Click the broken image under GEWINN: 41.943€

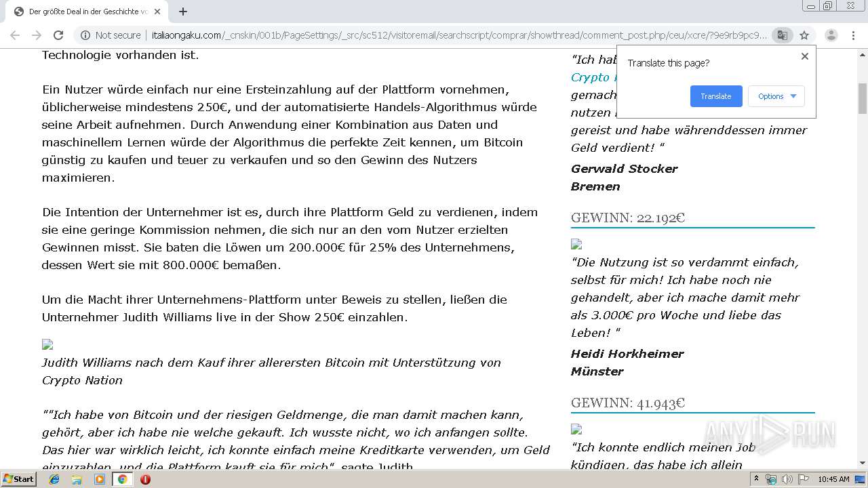pyautogui.click(x=576, y=429)
